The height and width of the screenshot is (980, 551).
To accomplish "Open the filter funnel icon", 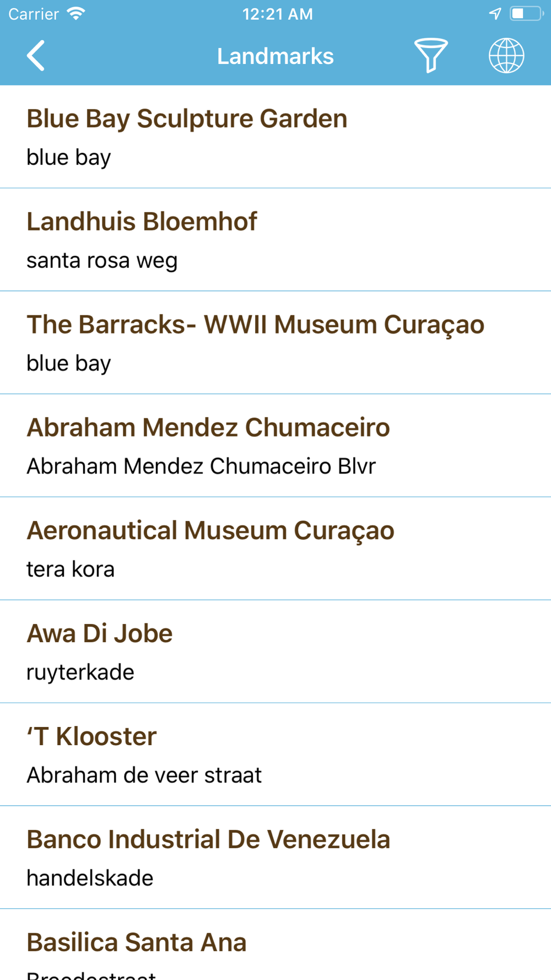I will coord(431,55).
